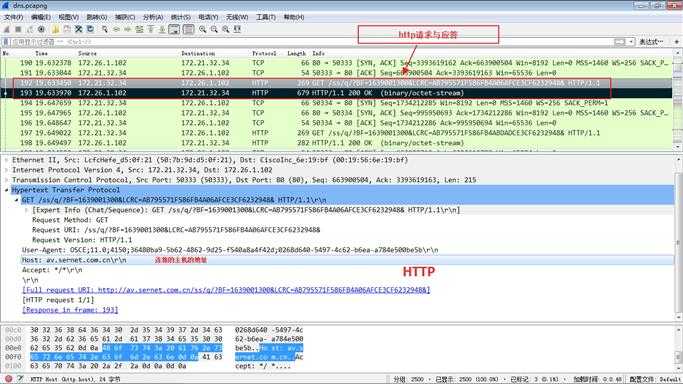Restart the current capture
This screenshot has height=384, width=683.
[x=30, y=29]
